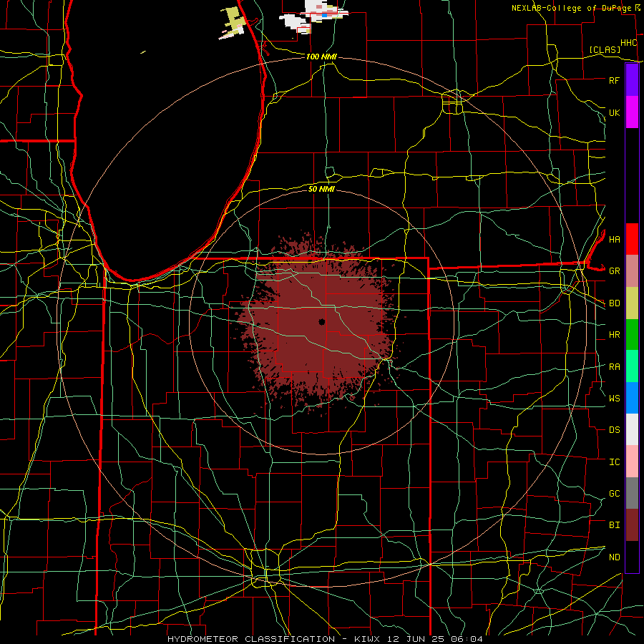Click the blue WS legend swatch
Viewport: 644px width, 644px height.
pos(632,398)
